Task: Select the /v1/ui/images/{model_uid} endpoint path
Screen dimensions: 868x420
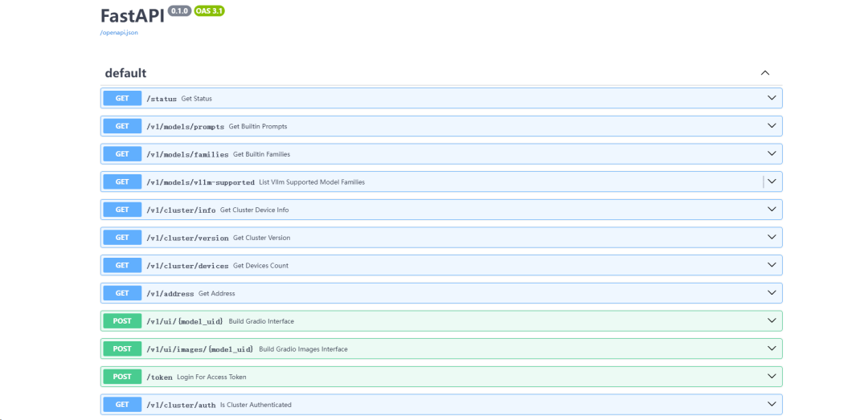Action: click(x=200, y=349)
